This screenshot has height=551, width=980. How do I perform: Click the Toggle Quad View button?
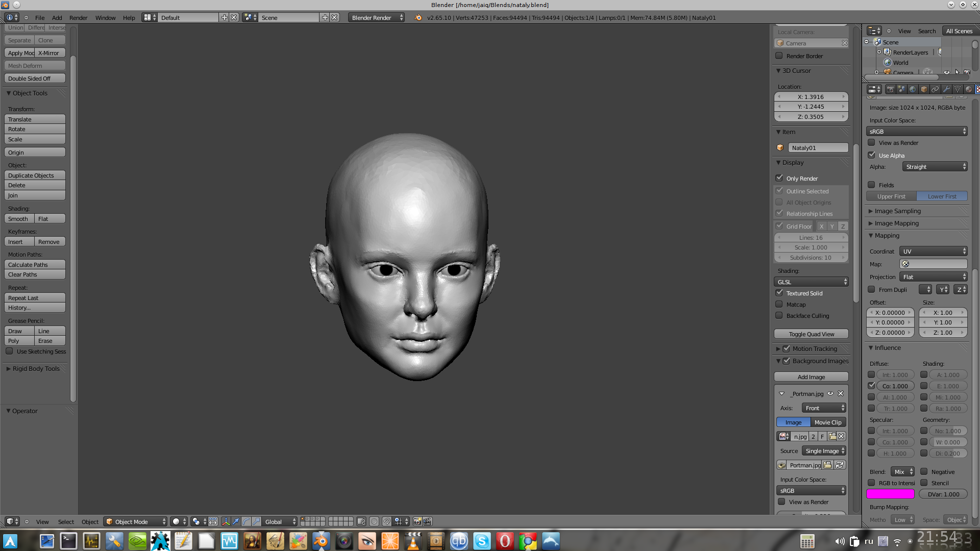point(811,334)
